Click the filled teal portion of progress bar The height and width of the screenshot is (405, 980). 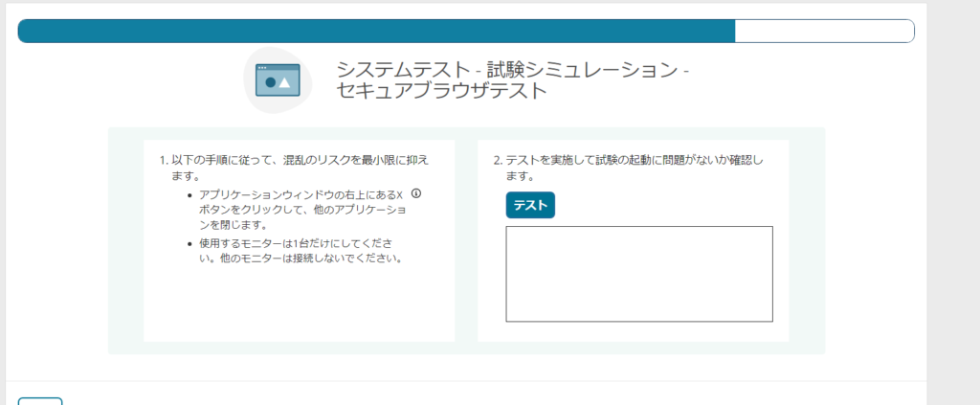click(x=375, y=31)
